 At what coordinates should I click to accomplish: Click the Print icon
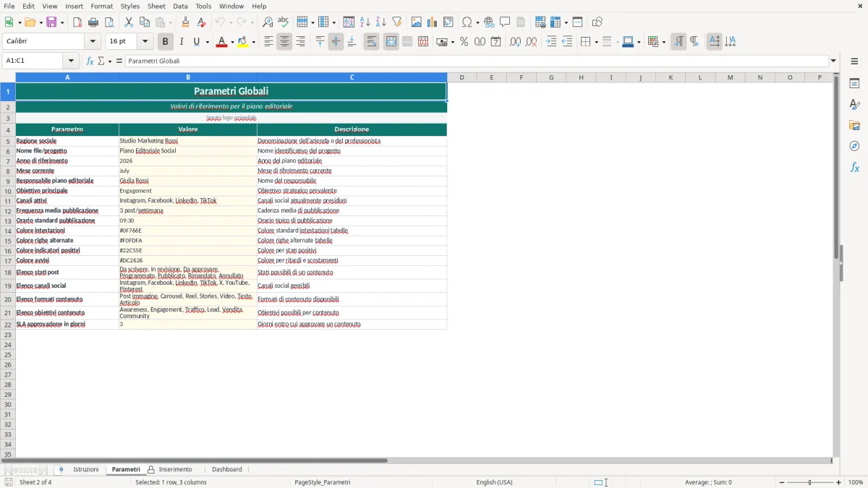coord(93,22)
